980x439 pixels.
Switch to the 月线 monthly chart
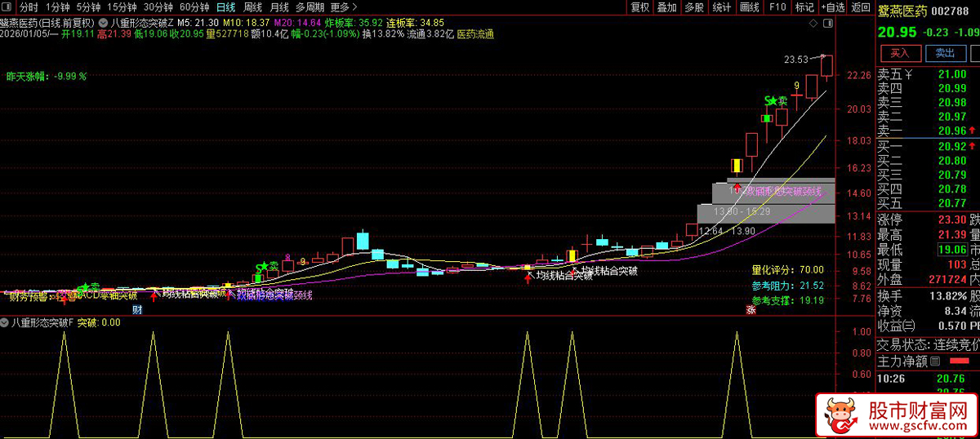tap(279, 7)
